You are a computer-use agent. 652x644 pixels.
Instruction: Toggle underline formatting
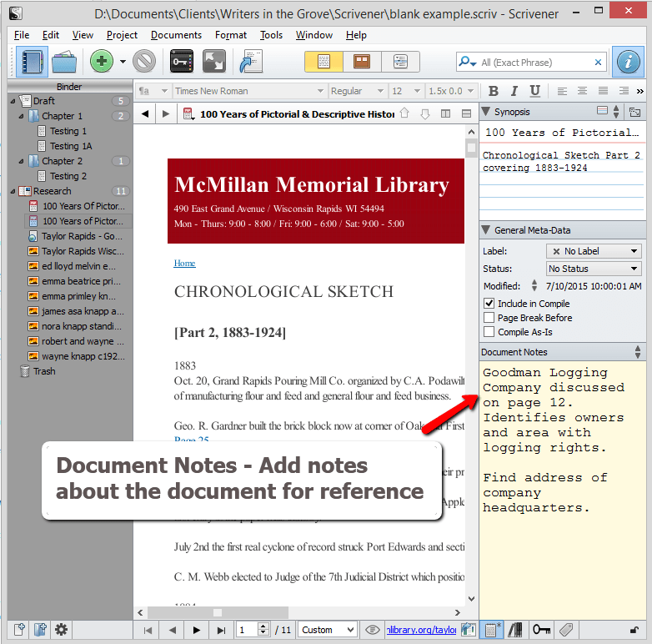pos(534,91)
